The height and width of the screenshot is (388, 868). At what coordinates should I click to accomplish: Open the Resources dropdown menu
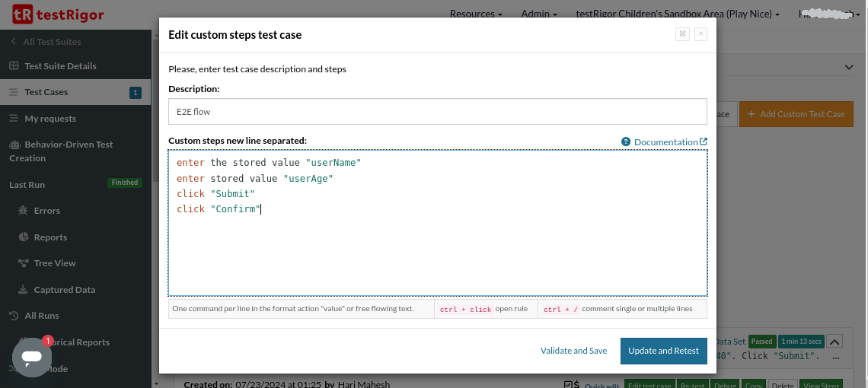(x=476, y=14)
